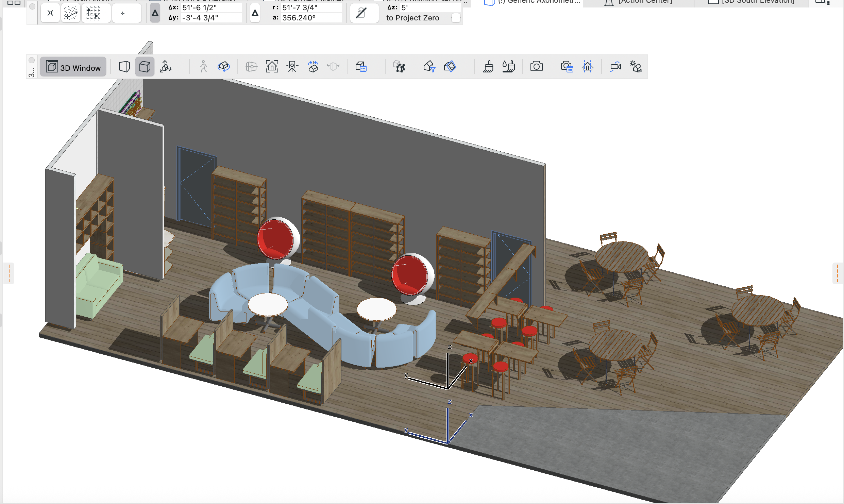Expand the left docked palette handle
This screenshot has height=504, width=844.
click(9, 273)
